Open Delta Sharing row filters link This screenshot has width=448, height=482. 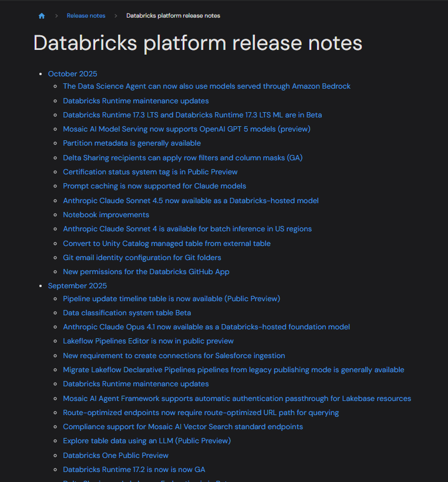[183, 158]
